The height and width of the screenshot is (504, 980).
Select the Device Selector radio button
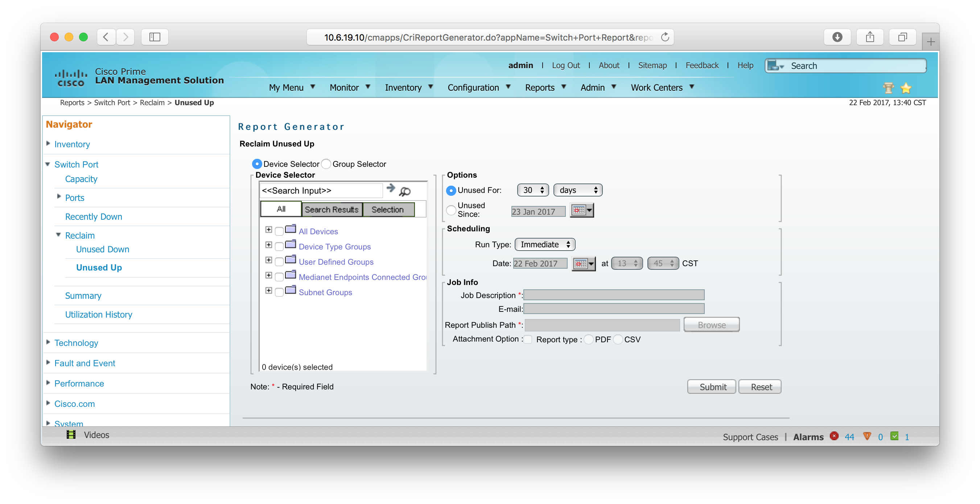coord(256,163)
